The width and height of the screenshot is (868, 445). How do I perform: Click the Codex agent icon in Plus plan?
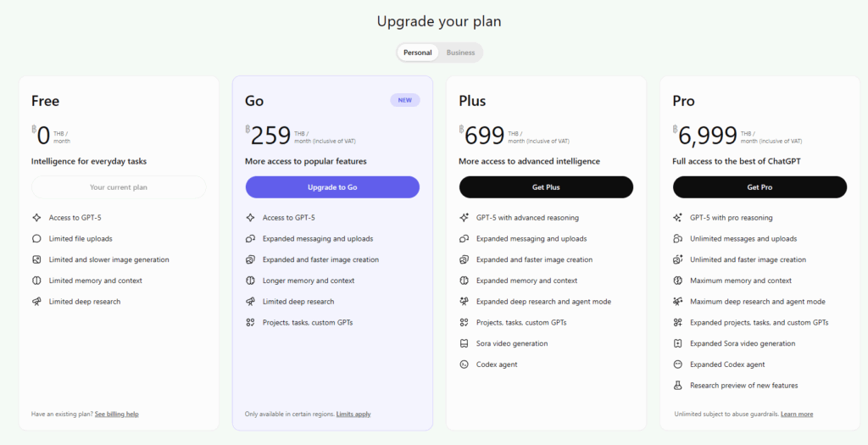(x=464, y=364)
